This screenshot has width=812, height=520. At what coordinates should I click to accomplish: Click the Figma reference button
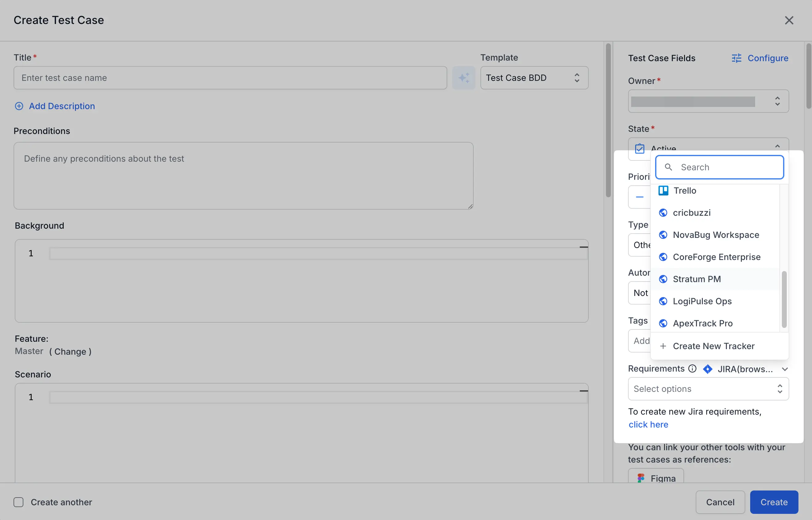tap(656, 476)
